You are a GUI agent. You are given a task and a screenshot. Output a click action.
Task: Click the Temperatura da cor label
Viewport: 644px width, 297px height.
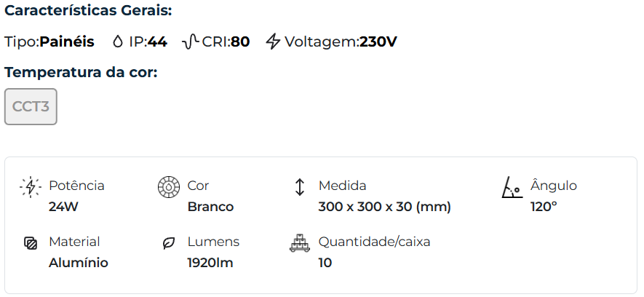[81, 72]
